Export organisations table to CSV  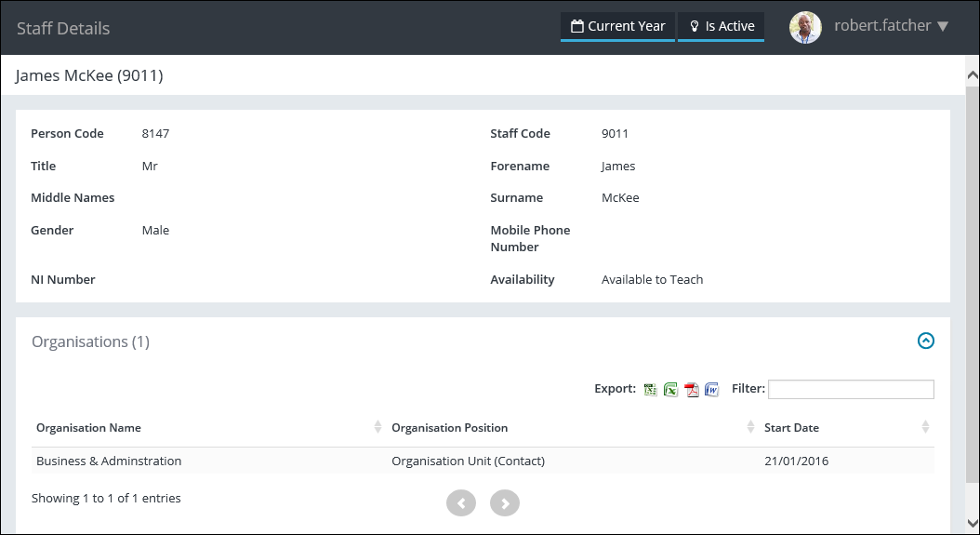651,390
